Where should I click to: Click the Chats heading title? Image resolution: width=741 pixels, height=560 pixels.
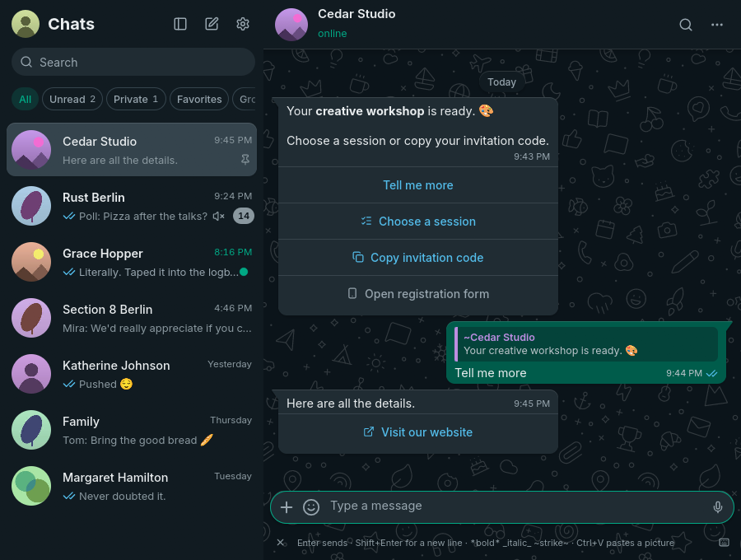71,24
